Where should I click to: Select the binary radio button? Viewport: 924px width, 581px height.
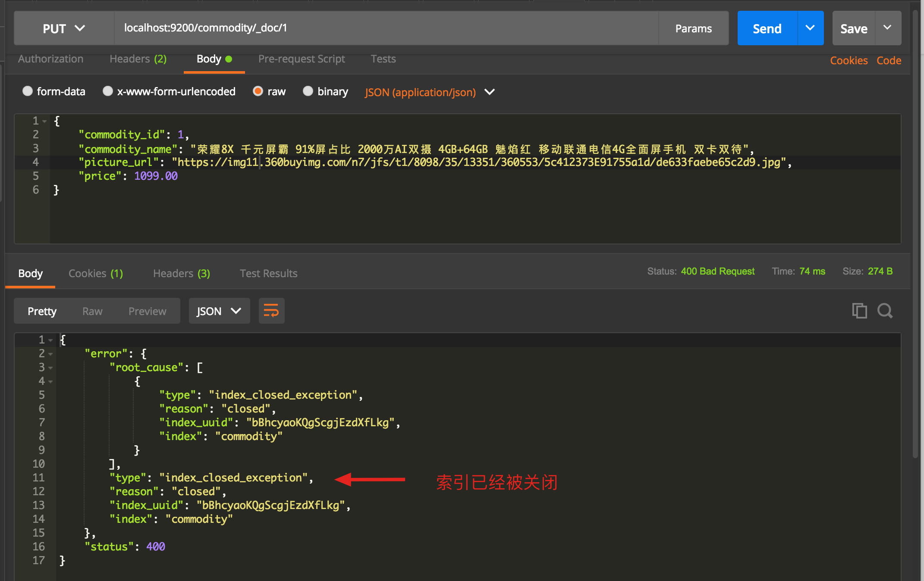click(308, 91)
